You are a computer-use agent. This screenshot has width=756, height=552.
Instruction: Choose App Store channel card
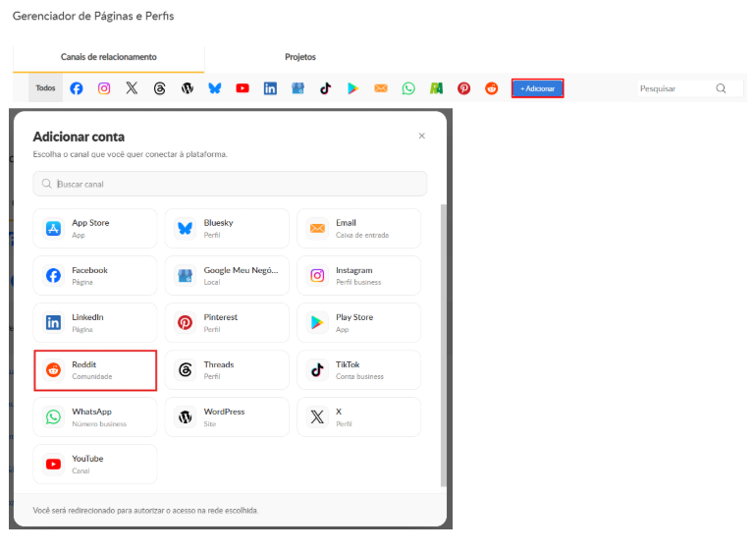click(95, 228)
